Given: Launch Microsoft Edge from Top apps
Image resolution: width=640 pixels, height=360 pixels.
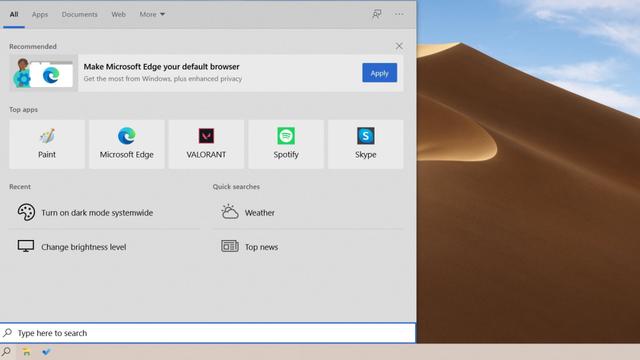Looking at the screenshot, I should coord(127,144).
